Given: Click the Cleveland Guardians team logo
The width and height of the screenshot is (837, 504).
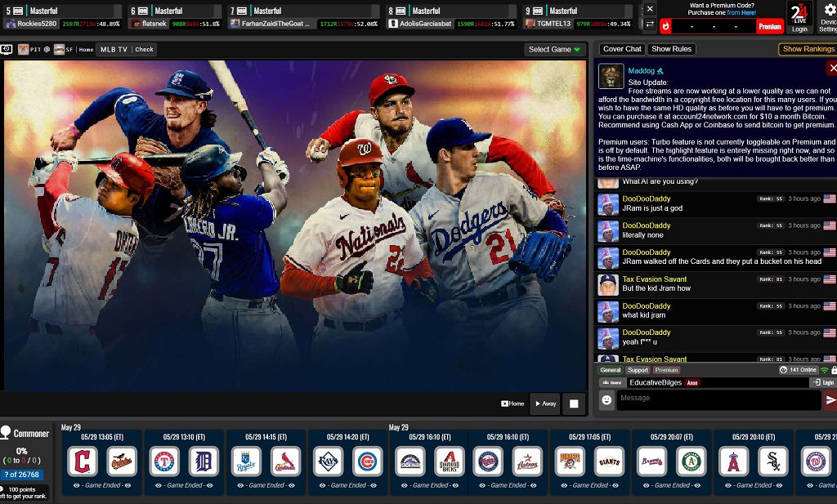Looking at the screenshot, I should tap(83, 462).
